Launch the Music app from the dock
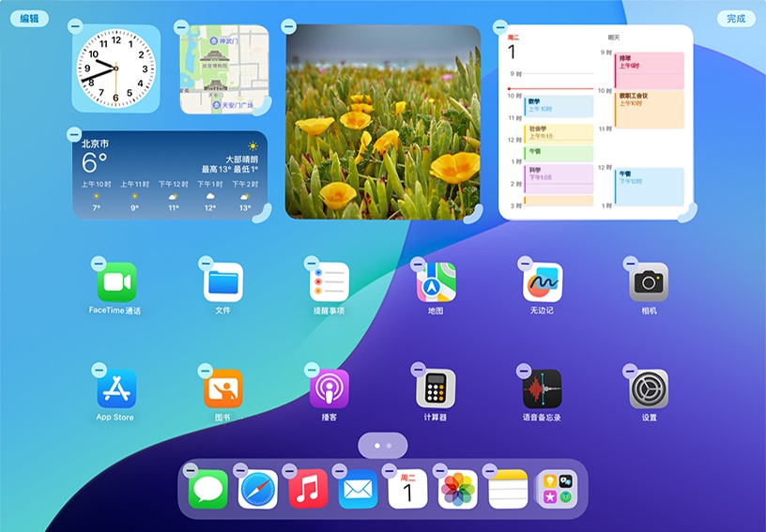This screenshot has height=532, width=766. click(x=308, y=490)
